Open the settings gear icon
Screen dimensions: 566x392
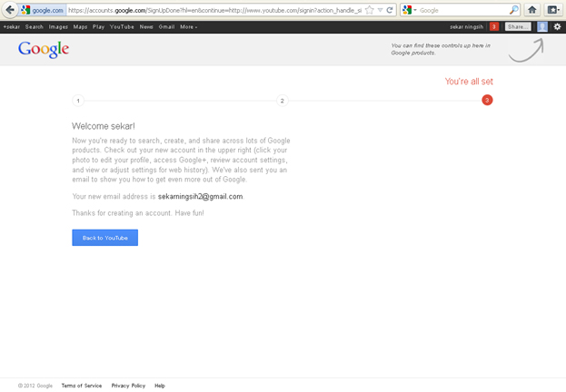pyautogui.click(x=557, y=26)
